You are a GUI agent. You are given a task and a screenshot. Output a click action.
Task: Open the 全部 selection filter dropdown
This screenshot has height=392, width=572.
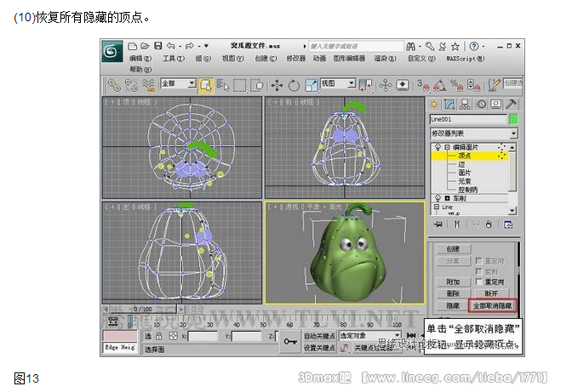coord(179,83)
